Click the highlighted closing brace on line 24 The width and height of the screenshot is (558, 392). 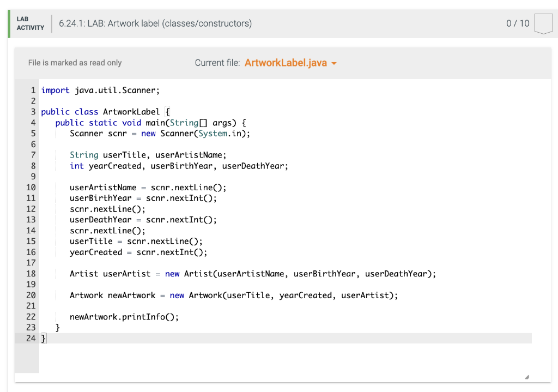pos(43,338)
